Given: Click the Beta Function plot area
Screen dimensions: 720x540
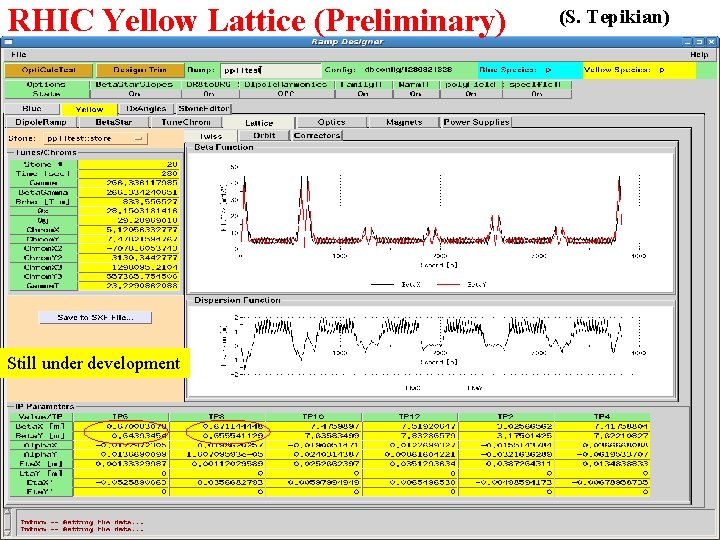Looking at the screenshot, I should (x=431, y=223).
